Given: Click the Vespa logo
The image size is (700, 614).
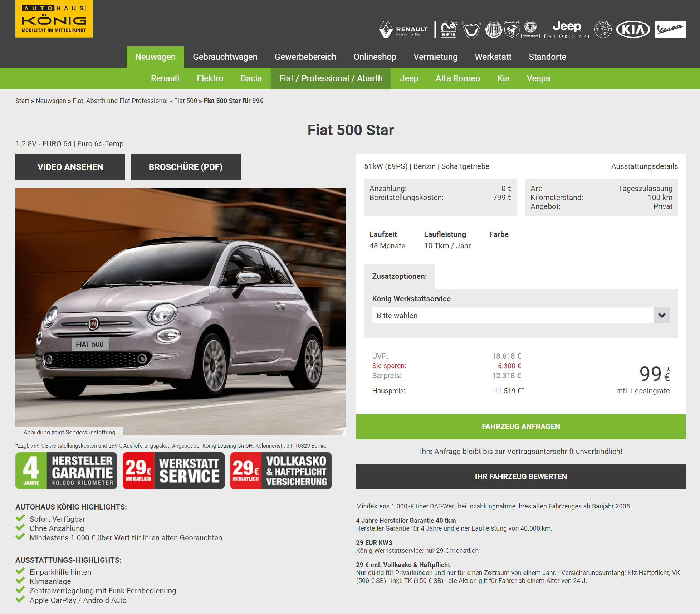Looking at the screenshot, I should point(670,29).
